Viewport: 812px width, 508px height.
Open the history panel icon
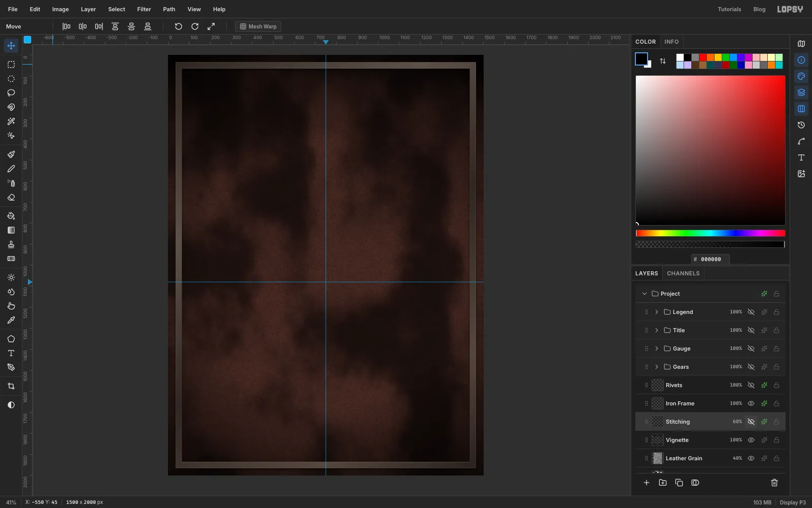tap(801, 125)
